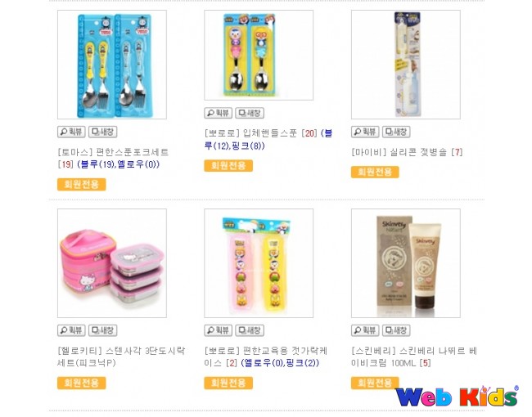Screen dimensions: 532x417
Task: Click 회원전용 button under Pororo chopstick case
Action: click(228, 383)
